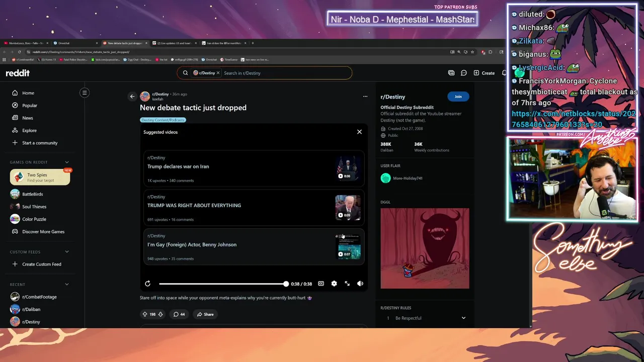This screenshot has width=644, height=362.
Task: Click the Create post button
Action: click(x=484, y=73)
